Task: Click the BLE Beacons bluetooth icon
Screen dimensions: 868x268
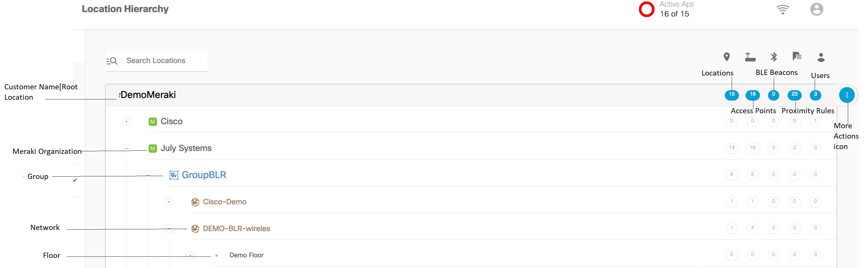Action: point(774,57)
